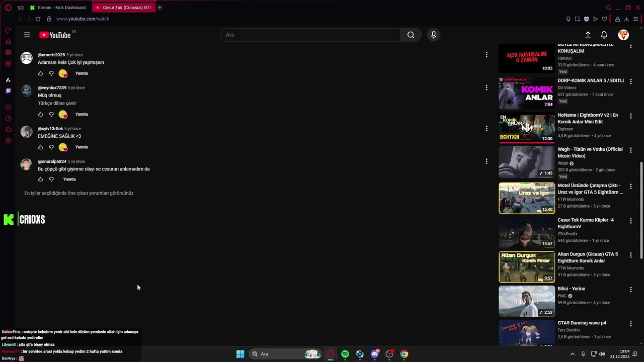Click the browser address bar URL

pyautogui.click(x=83, y=19)
